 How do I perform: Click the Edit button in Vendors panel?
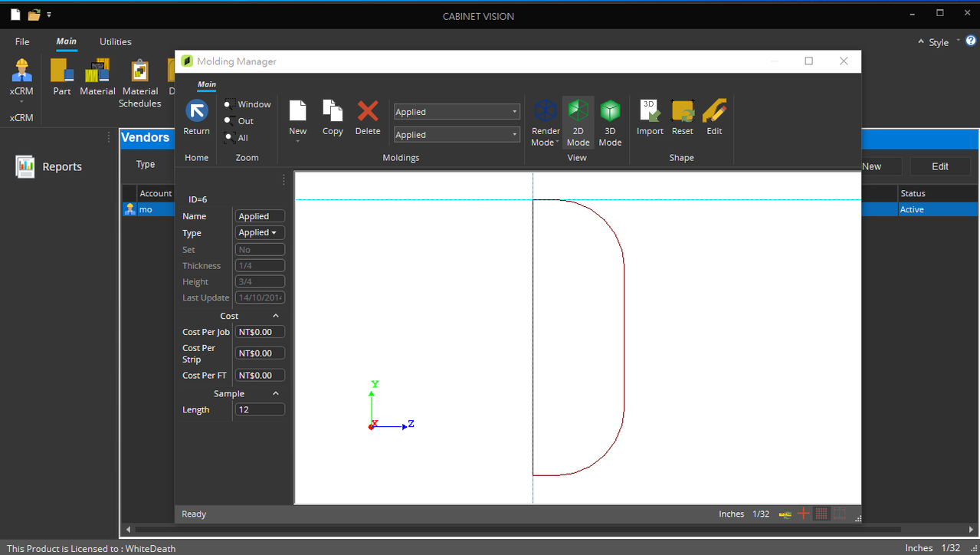(x=940, y=166)
